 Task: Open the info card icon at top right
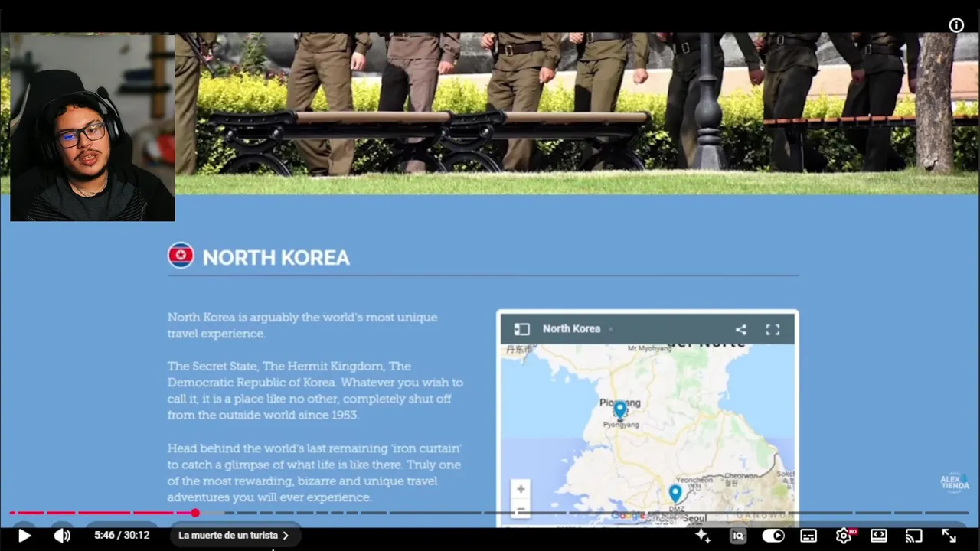pyautogui.click(x=956, y=25)
